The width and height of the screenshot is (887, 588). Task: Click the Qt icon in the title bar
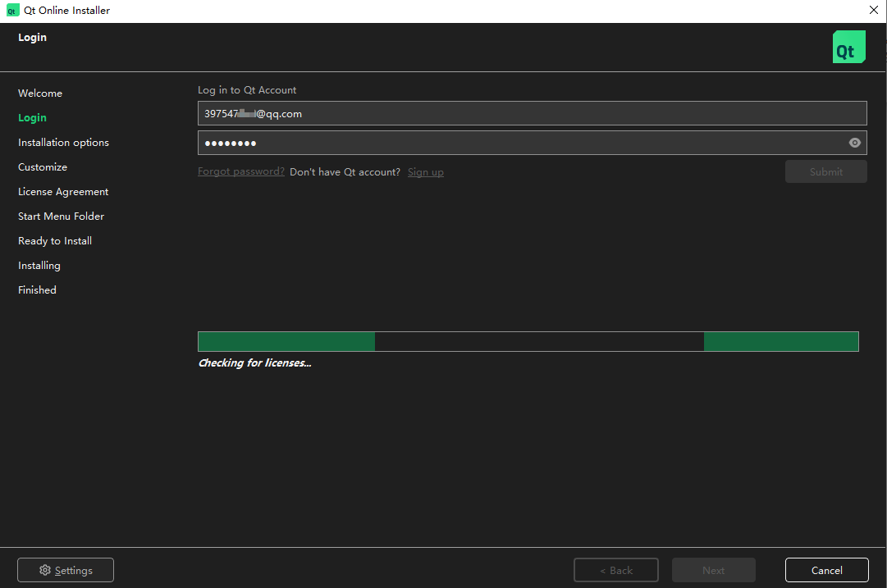click(x=12, y=11)
